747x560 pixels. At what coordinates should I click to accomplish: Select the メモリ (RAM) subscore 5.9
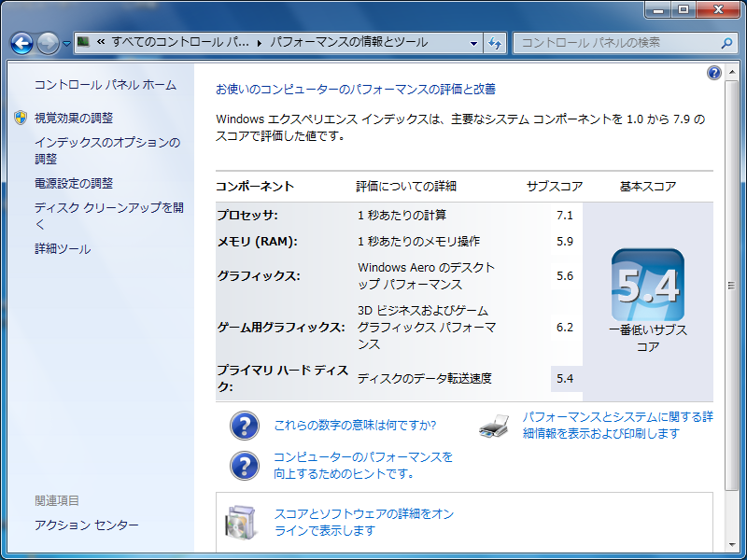click(565, 242)
